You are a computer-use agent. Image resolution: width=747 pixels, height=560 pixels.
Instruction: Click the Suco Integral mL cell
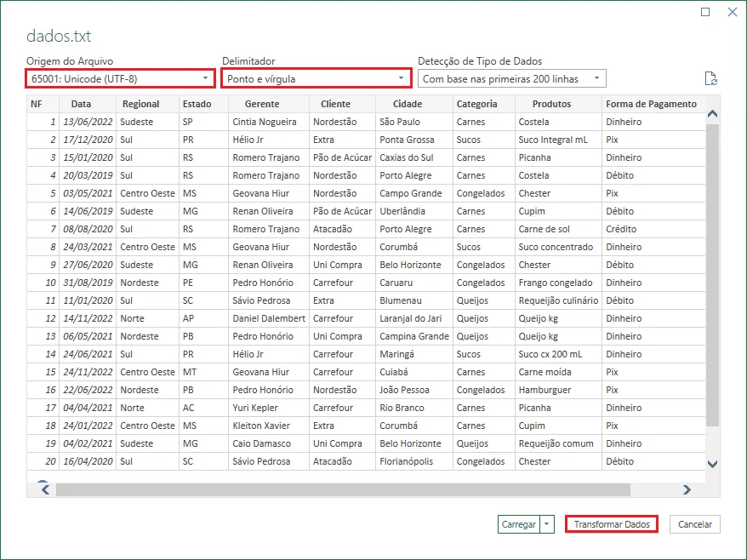[x=558, y=140]
